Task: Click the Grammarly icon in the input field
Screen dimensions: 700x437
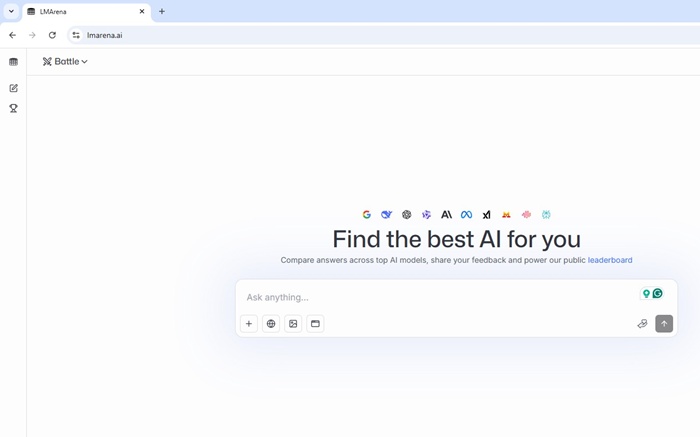Action: point(658,294)
